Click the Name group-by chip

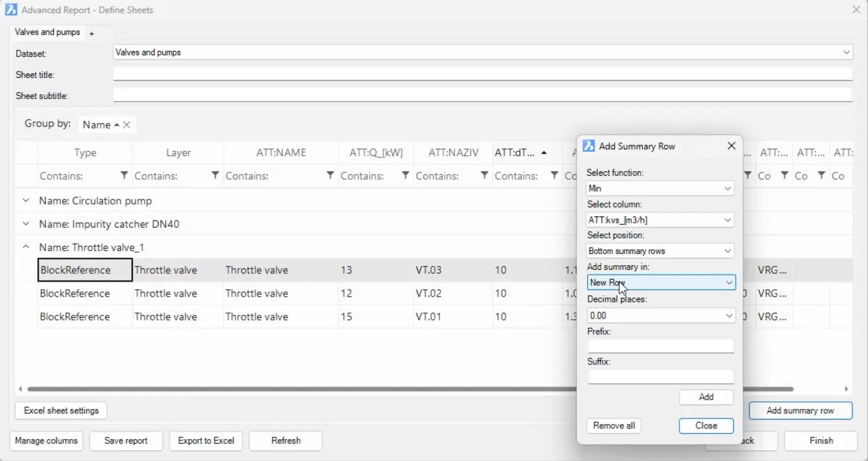(107, 125)
